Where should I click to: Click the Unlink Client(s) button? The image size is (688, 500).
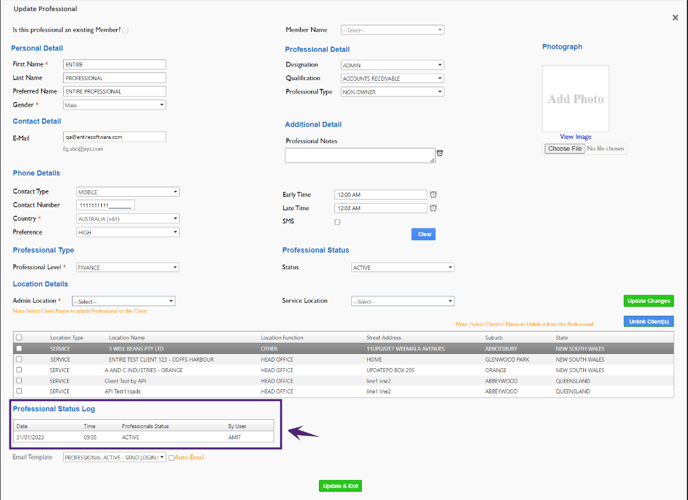(649, 321)
